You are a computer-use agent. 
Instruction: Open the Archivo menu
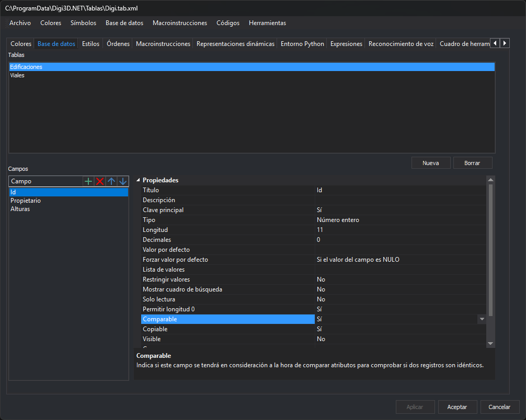tap(20, 23)
